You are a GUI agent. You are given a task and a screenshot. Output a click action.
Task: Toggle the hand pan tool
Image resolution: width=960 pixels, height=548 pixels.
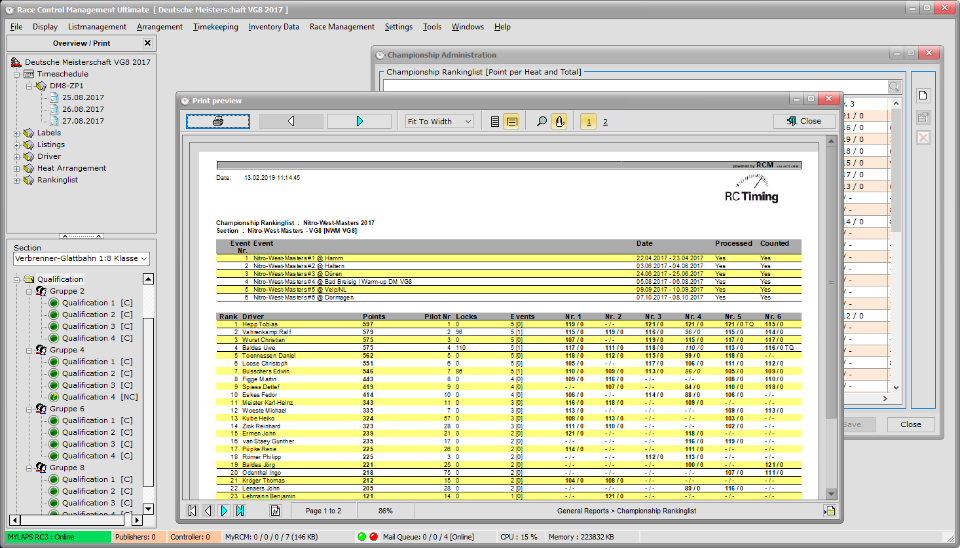point(559,122)
